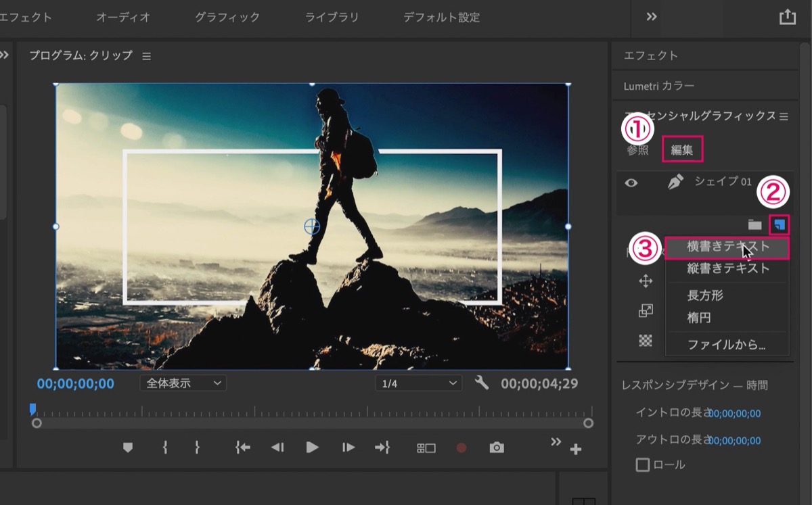812x505 pixels.
Task: Click the Mark Out brace button
Action: coord(197,448)
